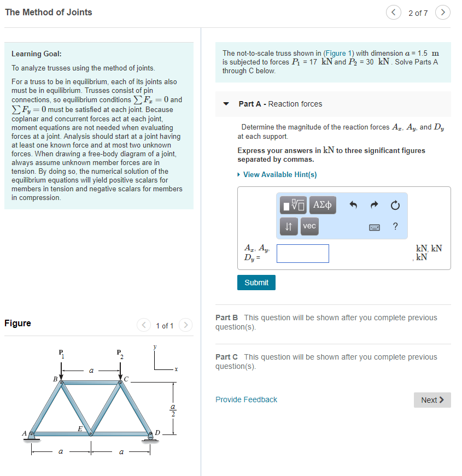462x476 pixels.
Task: Select the answer input field for Ax, Ay, Dy
Action: coord(302,253)
